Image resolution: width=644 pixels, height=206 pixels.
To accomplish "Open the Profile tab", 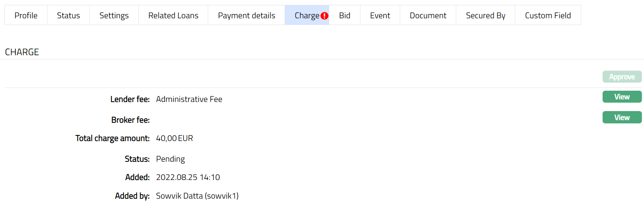I will pos(26,15).
